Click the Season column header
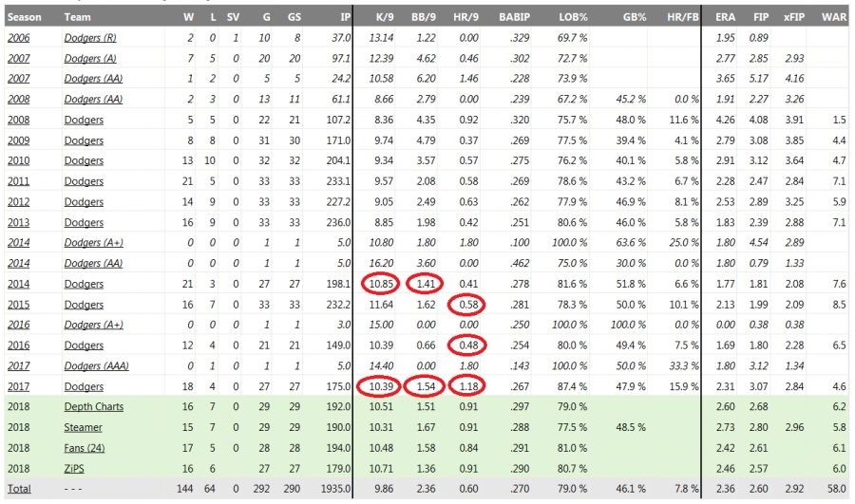 pos(24,17)
